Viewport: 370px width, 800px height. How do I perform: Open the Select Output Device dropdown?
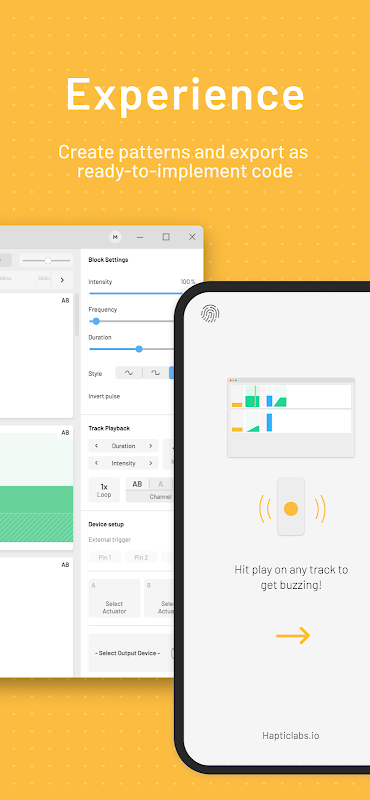(x=133, y=653)
